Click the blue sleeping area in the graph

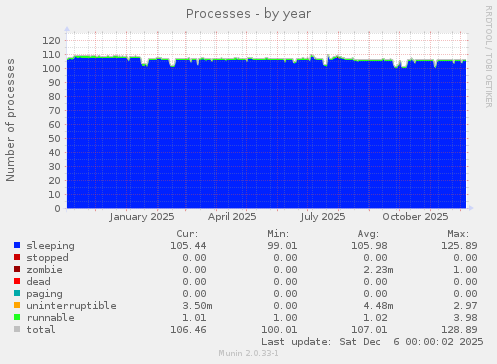pos(267,133)
